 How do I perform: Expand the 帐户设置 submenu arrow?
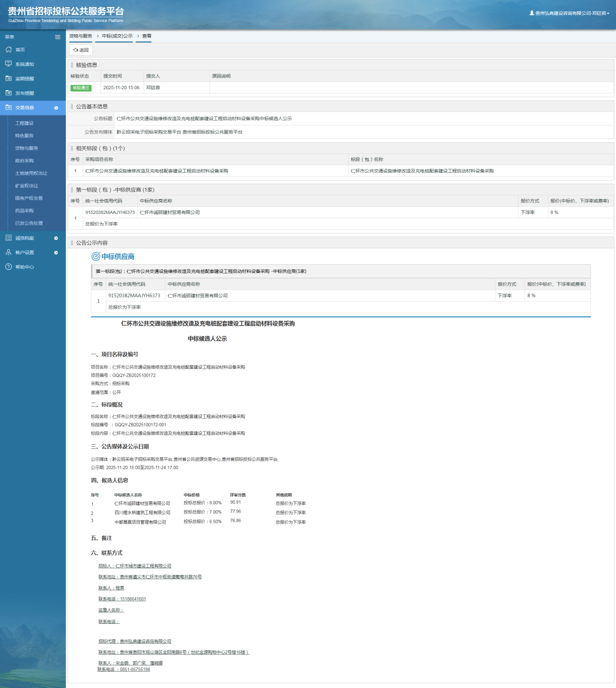(x=56, y=252)
